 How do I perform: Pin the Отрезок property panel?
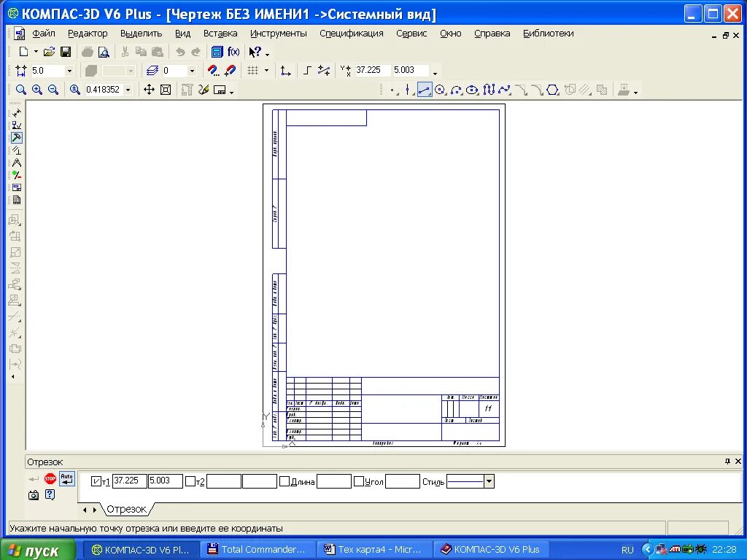[727, 461]
